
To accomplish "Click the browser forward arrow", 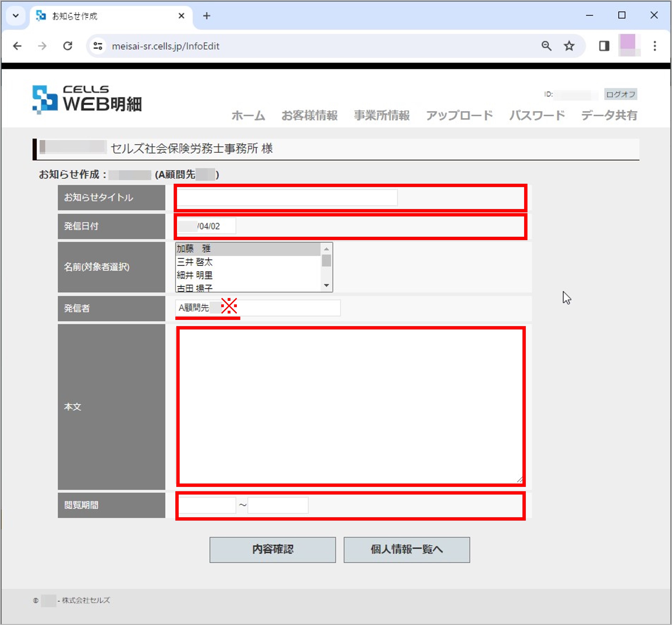I will (42, 46).
